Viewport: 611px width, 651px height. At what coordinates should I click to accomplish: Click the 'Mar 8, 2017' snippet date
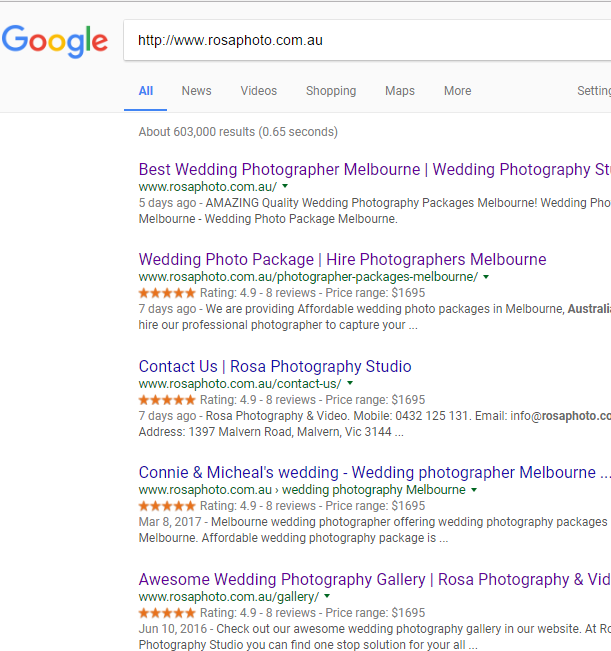click(x=170, y=522)
